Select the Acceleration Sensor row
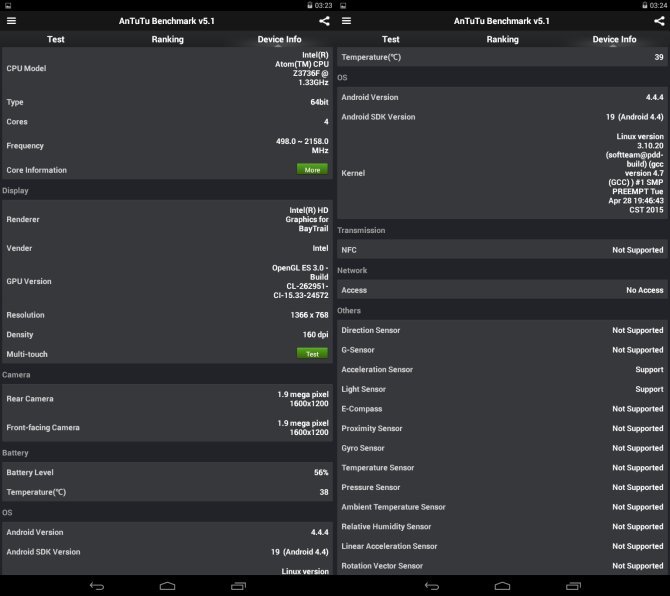670x596 pixels. 502,370
